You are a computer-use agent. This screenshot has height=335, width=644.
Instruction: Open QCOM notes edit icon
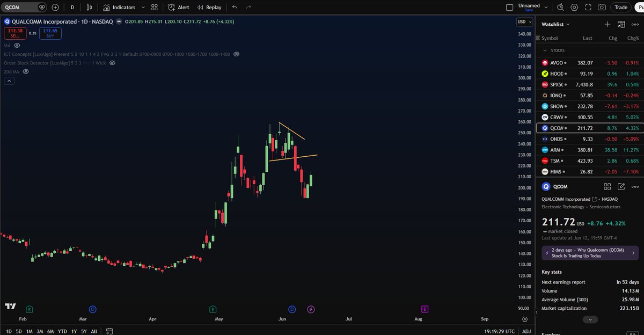pyautogui.click(x=621, y=187)
